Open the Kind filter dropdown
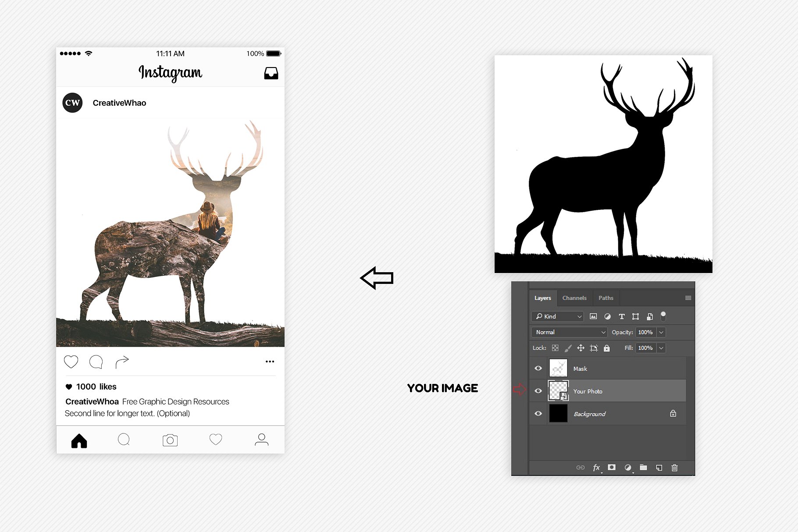Viewport: 798px width, 532px height. click(x=557, y=316)
